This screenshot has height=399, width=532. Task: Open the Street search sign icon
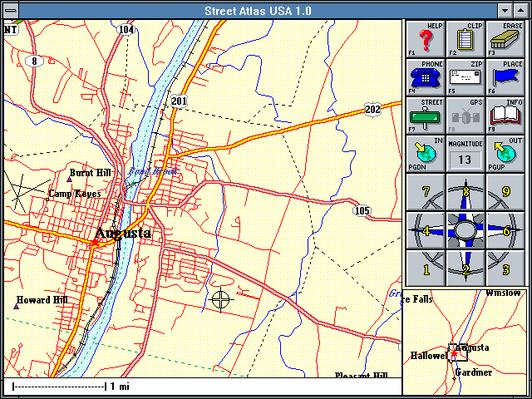pos(425,116)
